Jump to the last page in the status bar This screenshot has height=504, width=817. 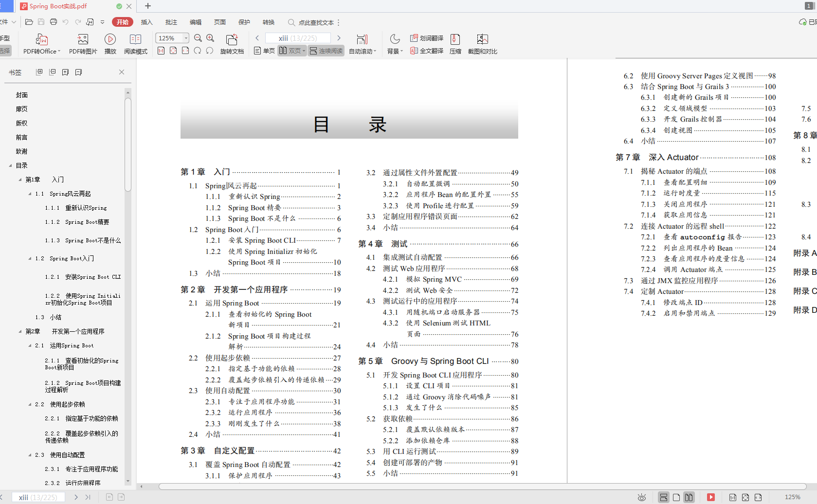click(x=88, y=497)
